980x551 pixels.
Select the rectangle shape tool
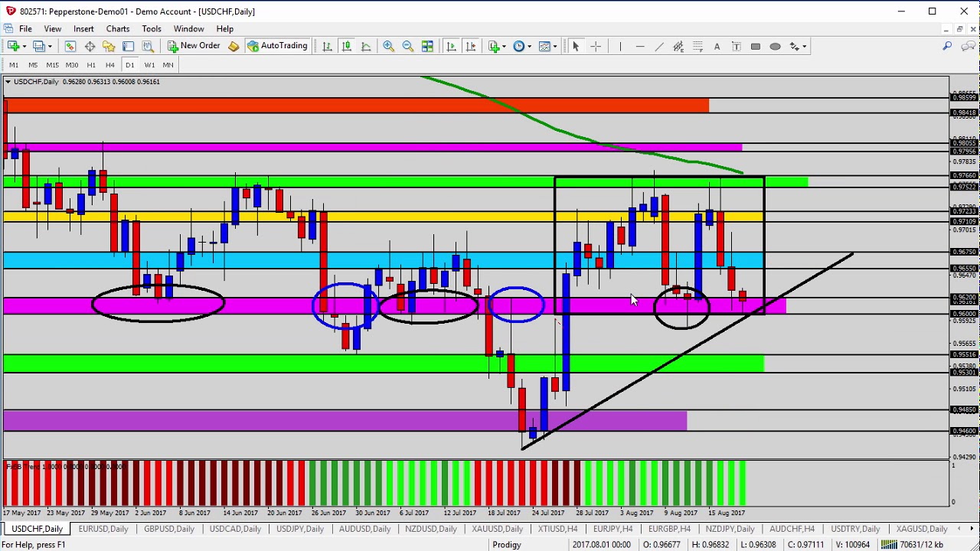756,46
